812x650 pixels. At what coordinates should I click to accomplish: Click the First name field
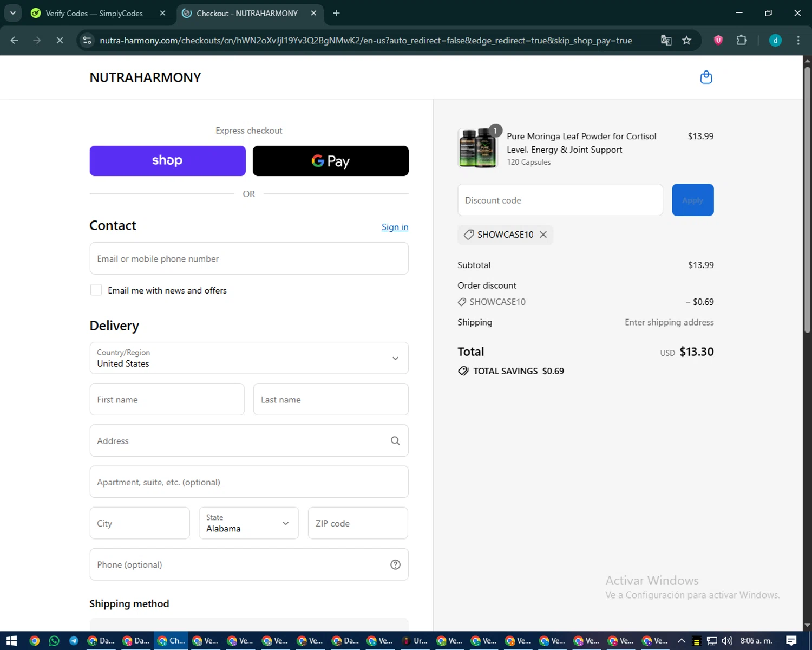point(167,399)
